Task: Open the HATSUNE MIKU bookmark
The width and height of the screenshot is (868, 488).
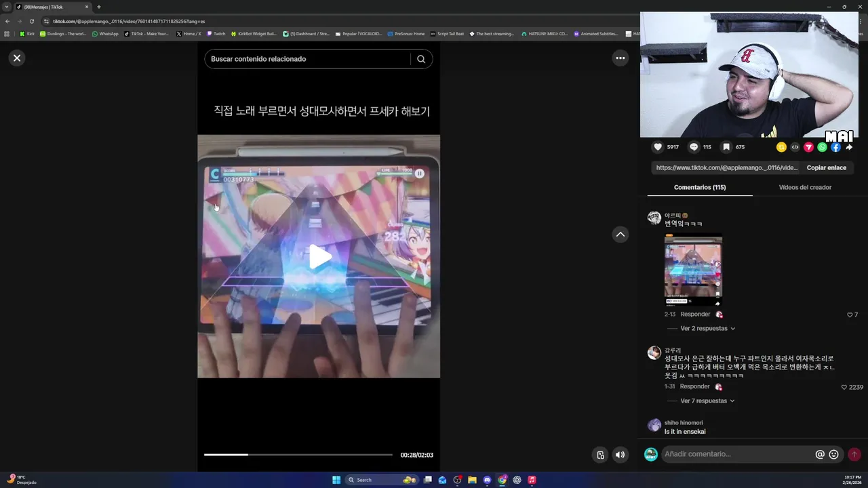Action: tap(545, 34)
